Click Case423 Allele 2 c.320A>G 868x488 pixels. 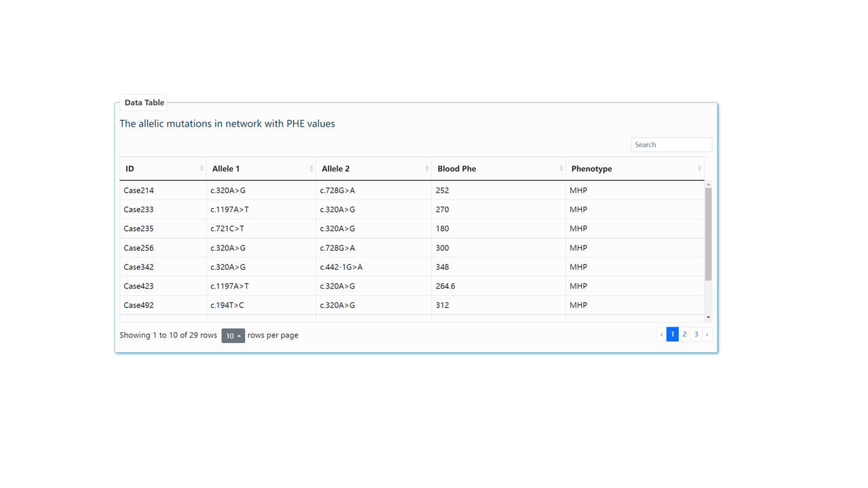click(338, 286)
